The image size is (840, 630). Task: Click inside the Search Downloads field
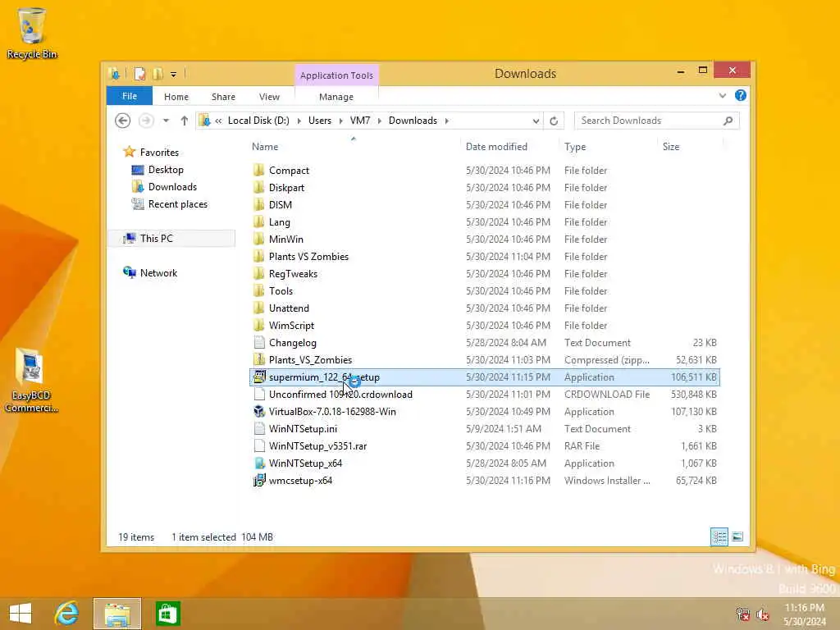coord(648,121)
